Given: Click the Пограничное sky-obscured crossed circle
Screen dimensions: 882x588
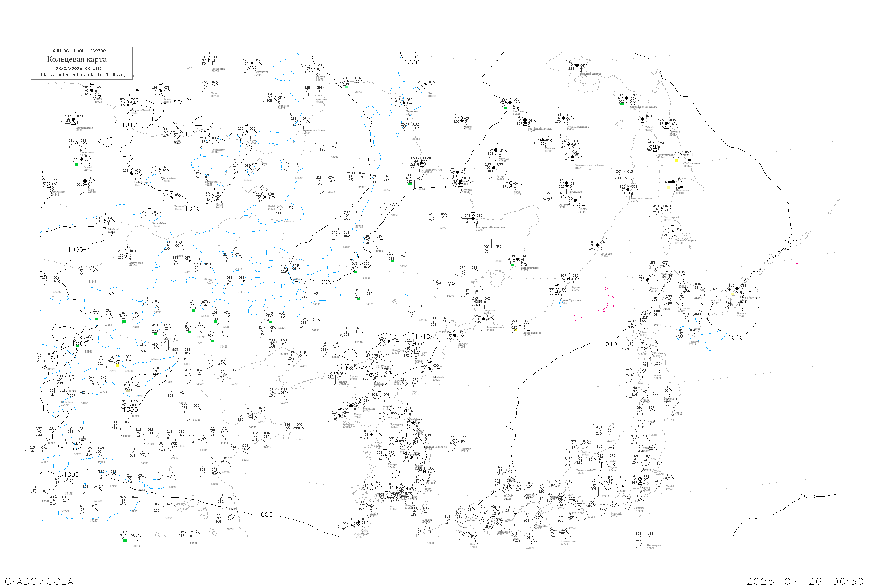Looking at the screenshot, I should (x=681, y=155).
